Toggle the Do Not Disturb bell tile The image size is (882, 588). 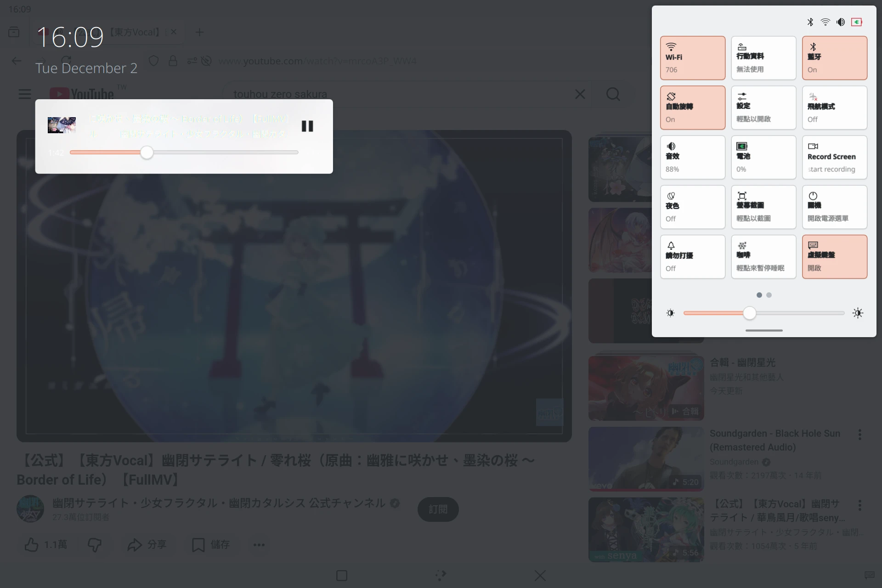point(692,256)
